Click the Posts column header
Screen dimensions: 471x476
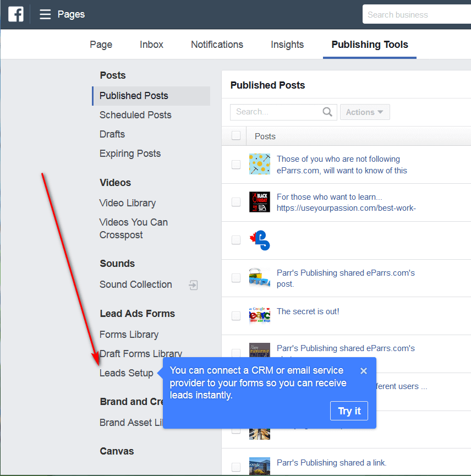click(265, 136)
